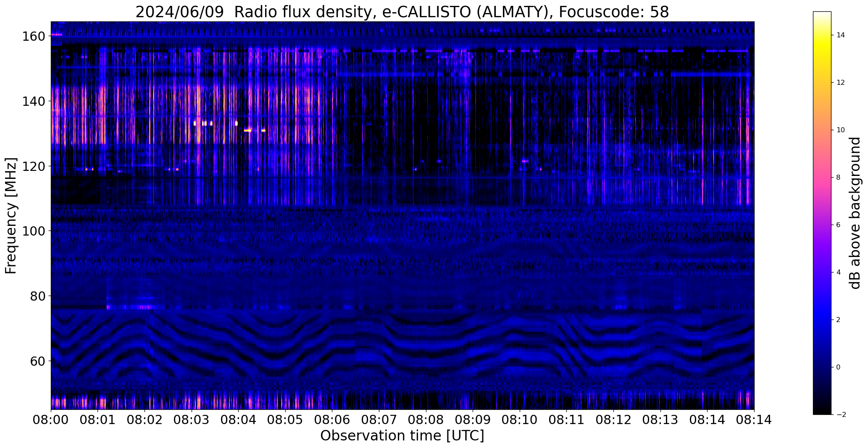The width and height of the screenshot is (868, 448).
Task: Click the plot title mentioning e-CALLISTO (ALMATY)
Action: pos(402,12)
